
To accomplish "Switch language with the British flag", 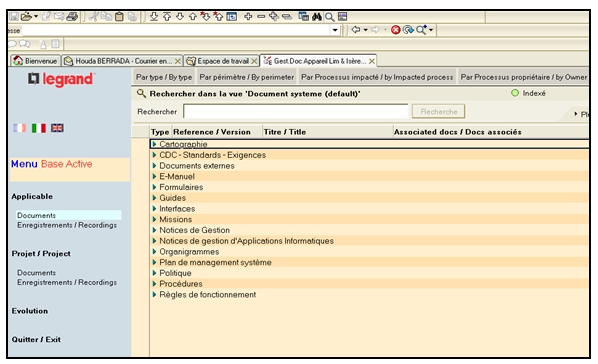I will (x=57, y=128).
